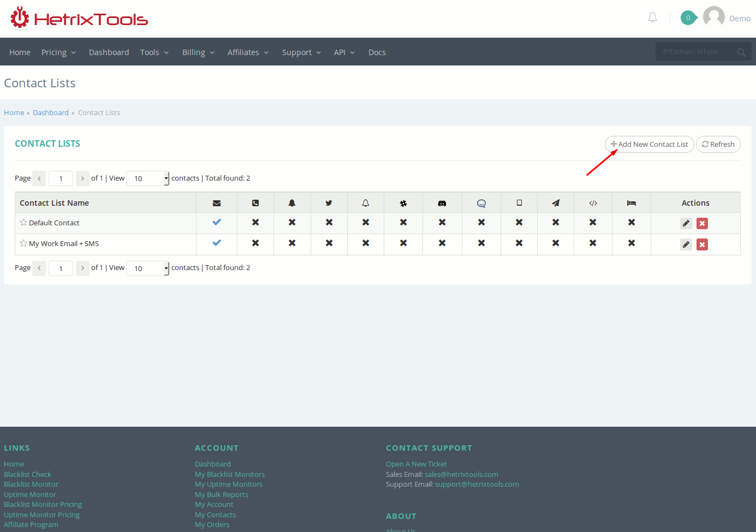The width and height of the screenshot is (756, 532).
Task: Go to next page using top pager arrow
Action: [82, 178]
